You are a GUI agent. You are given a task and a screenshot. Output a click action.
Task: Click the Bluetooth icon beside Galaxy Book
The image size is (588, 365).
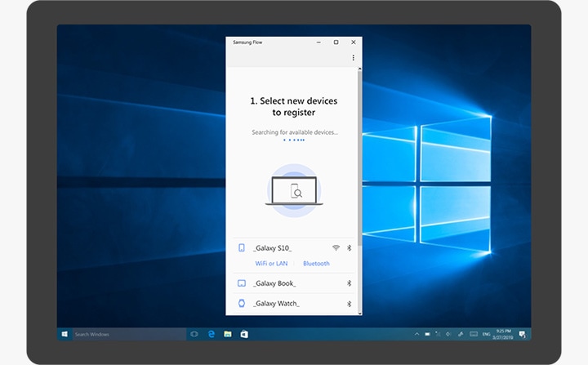click(349, 283)
